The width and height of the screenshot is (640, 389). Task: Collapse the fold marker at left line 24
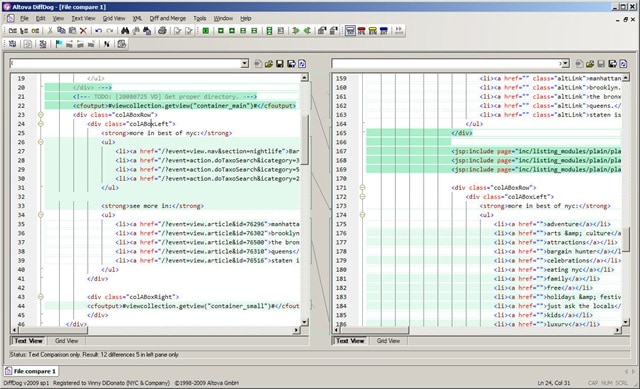click(x=41, y=124)
